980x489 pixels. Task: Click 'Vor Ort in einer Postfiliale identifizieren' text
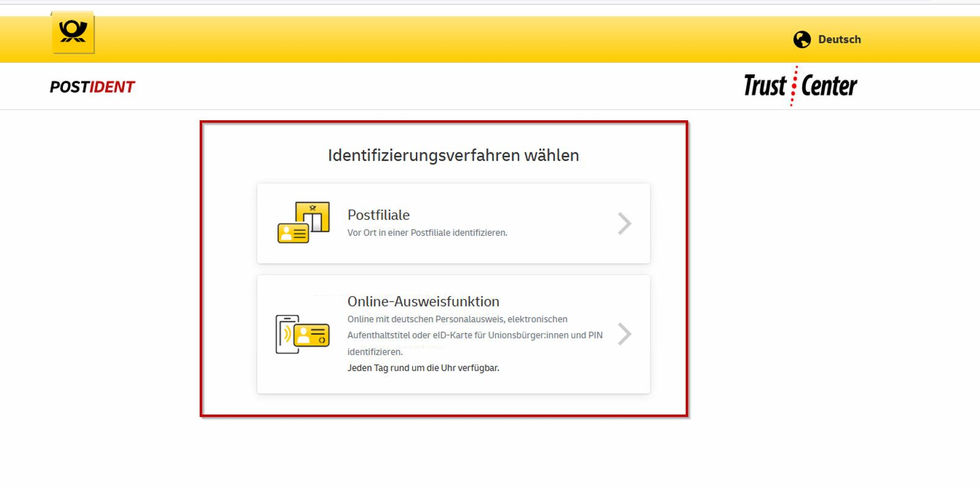coord(427,233)
